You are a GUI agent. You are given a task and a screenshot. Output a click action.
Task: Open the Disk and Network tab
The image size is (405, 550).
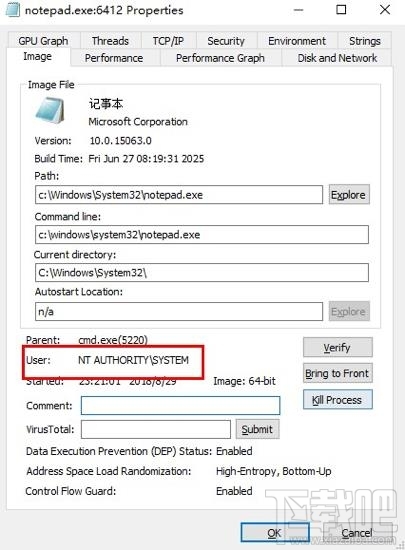pyautogui.click(x=337, y=58)
